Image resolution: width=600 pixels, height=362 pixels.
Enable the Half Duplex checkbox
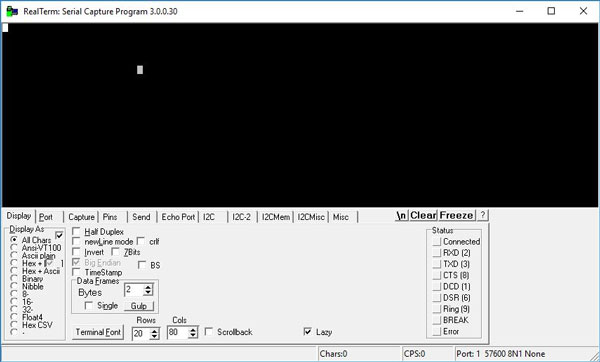click(77, 232)
